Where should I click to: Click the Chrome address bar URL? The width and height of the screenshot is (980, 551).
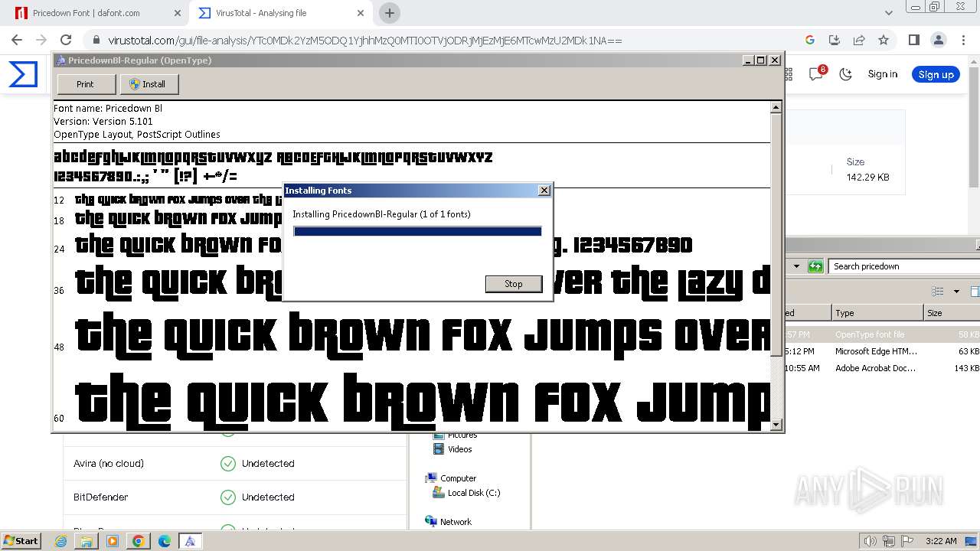pos(364,41)
